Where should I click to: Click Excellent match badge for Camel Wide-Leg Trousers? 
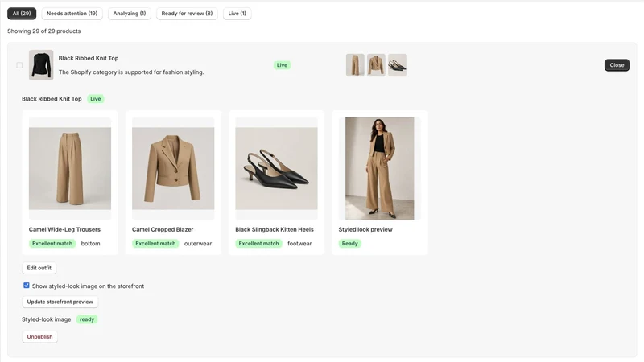tap(52, 244)
